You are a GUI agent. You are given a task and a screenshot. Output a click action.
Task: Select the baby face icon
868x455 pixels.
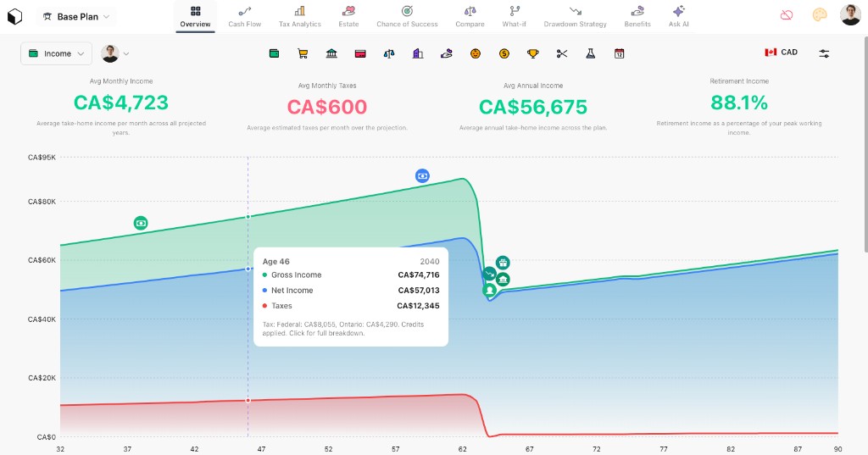pyautogui.click(x=476, y=53)
